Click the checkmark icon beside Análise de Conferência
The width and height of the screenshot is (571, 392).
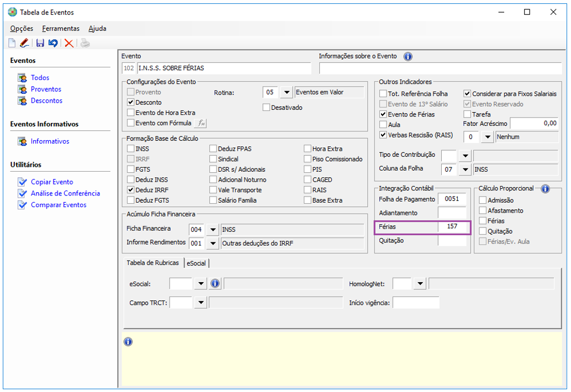pyautogui.click(x=22, y=193)
